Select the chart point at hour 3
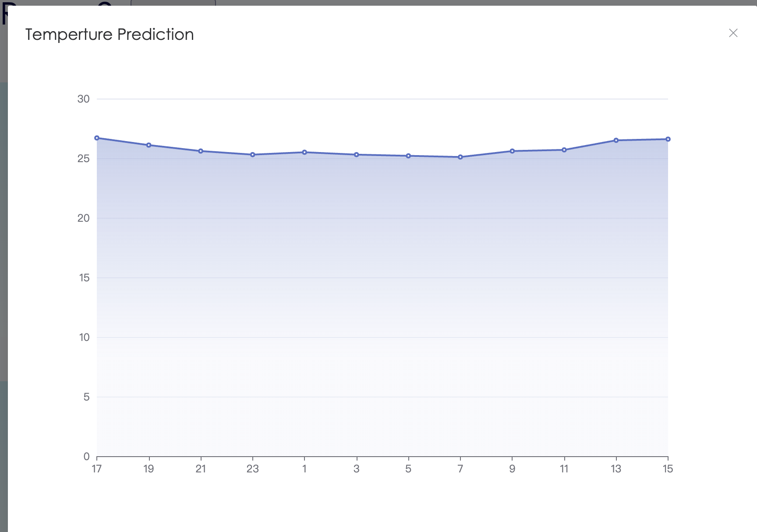757x532 pixels. tap(357, 155)
